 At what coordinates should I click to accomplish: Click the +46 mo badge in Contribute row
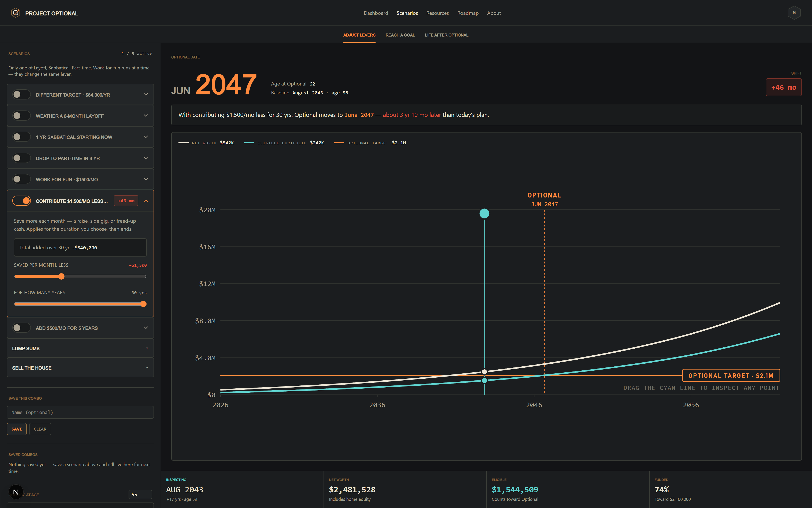[x=126, y=201]
